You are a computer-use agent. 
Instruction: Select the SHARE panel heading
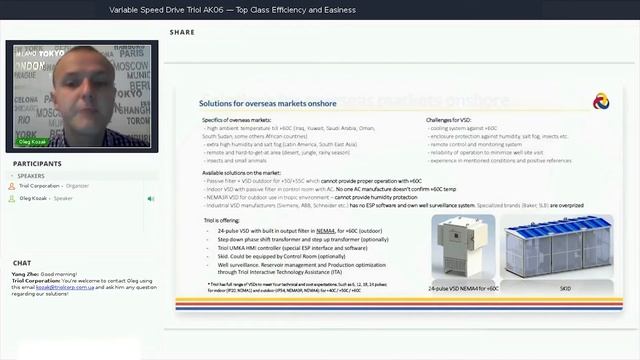(182, 32)
